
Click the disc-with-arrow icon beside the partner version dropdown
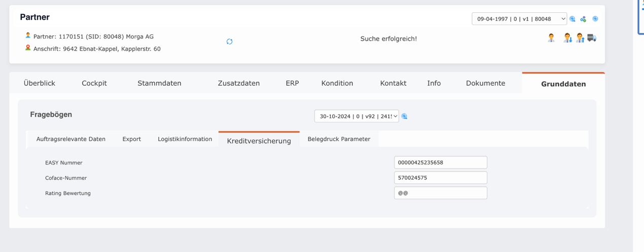point(573,19)
